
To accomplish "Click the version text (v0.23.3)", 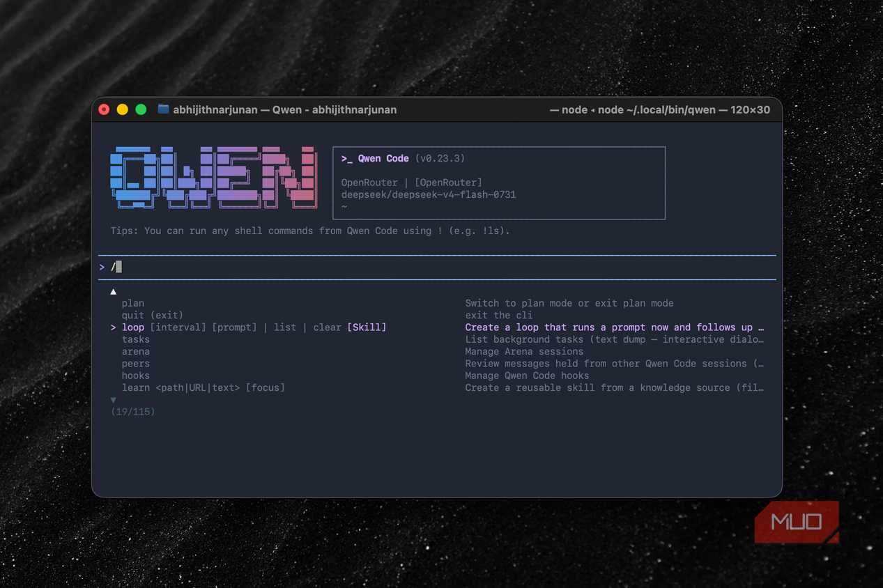I will point(440,158).
